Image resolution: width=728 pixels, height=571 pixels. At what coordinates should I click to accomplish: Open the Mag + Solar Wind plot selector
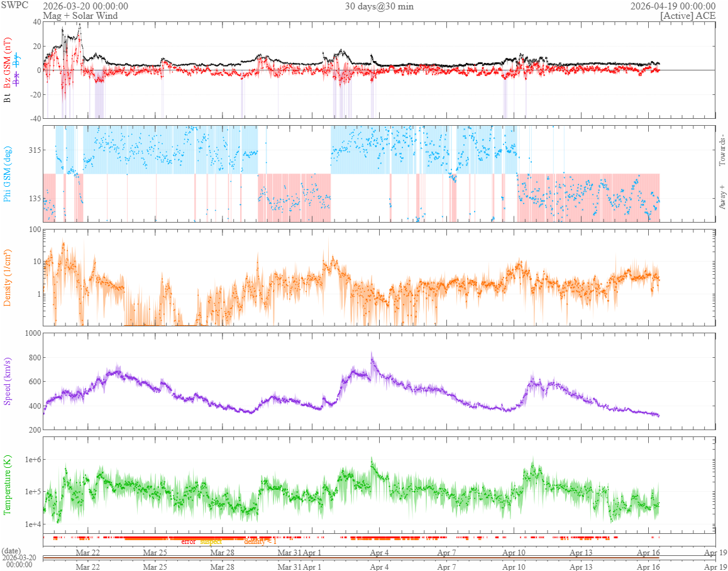[80, 15]
